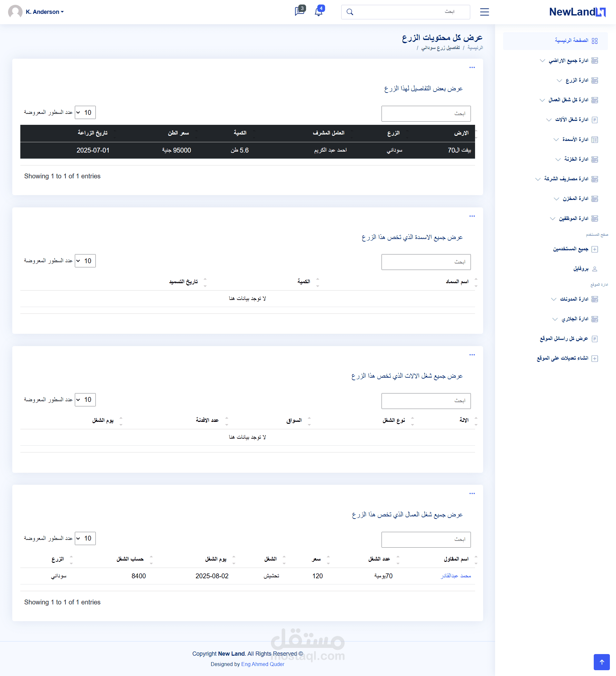Image resolution: width=616 pixels, height=676 pixels.
Task: Open the notifications bell icon
Action: (319, 11)
